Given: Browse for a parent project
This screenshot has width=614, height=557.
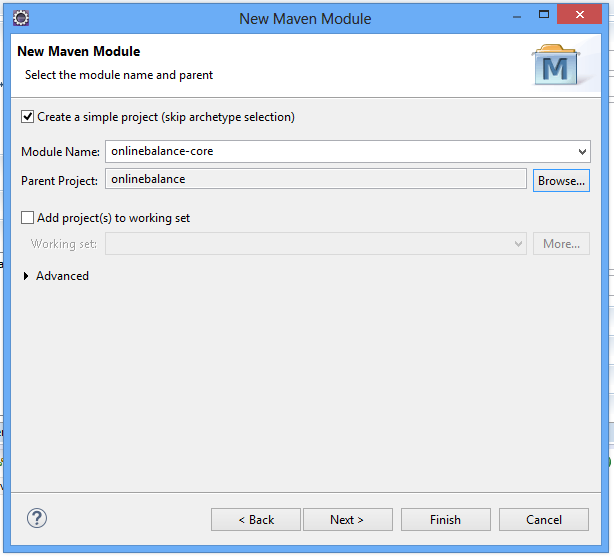Looking at the screenshot, I should pos(561,181).
